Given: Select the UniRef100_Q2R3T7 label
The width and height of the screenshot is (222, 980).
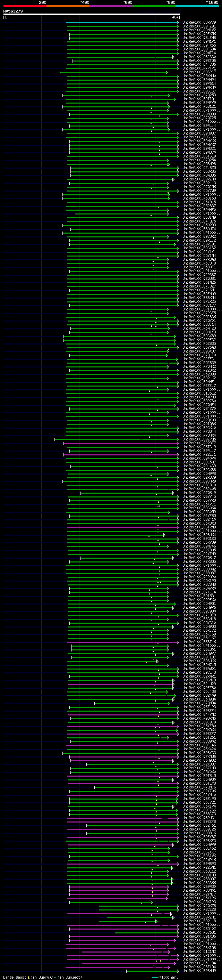Looking at the screenshot, I should [199, 443].
